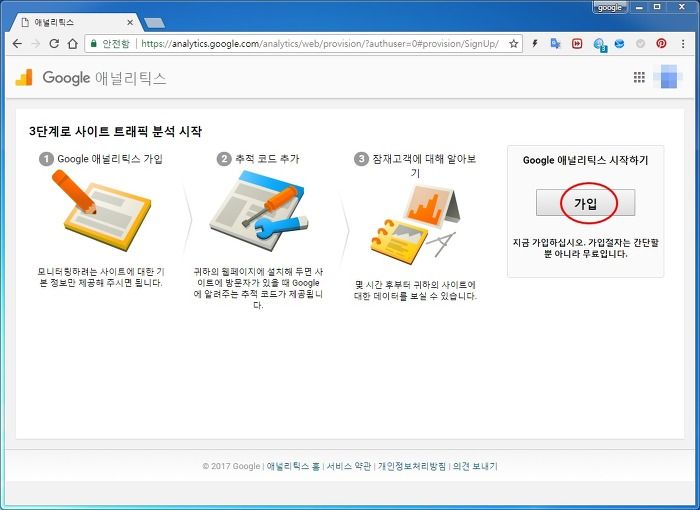Click the Google 애널리틱스 시작하기 heading
Screen dimensions: 700x510
click(x=585, y=160)
